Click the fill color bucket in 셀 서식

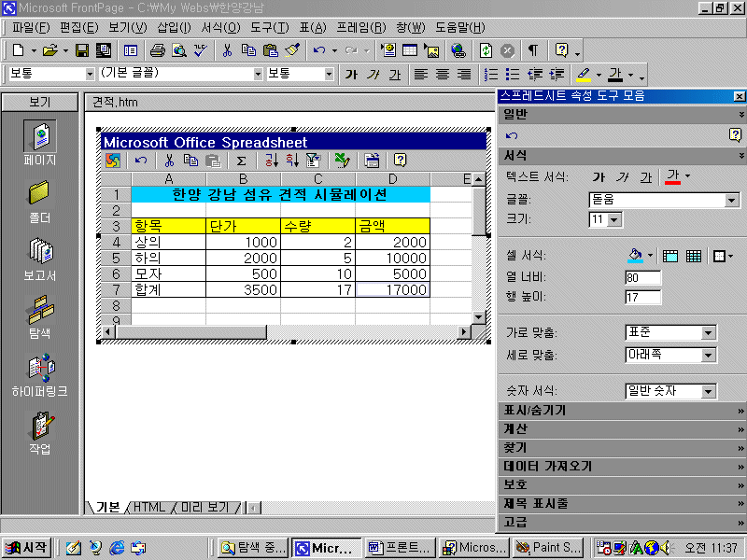[635, 256]
